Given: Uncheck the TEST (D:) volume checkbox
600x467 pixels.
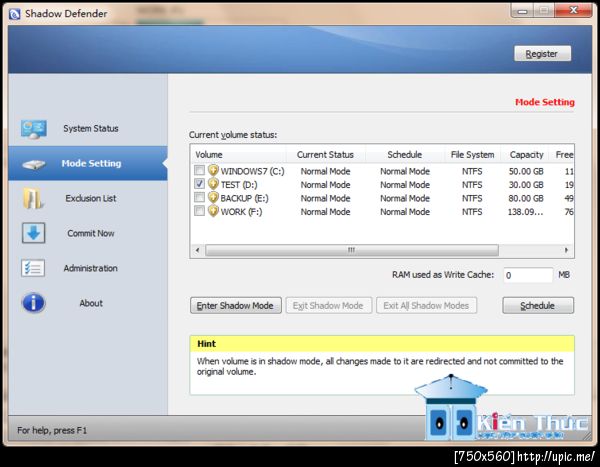Looking at the screenshot, I should pyautogui.click(x=199, y=184).
